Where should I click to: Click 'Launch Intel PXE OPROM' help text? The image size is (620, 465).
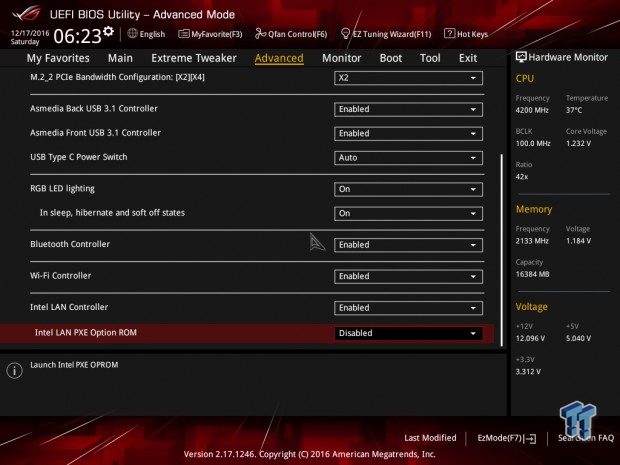tap(74, 365)
